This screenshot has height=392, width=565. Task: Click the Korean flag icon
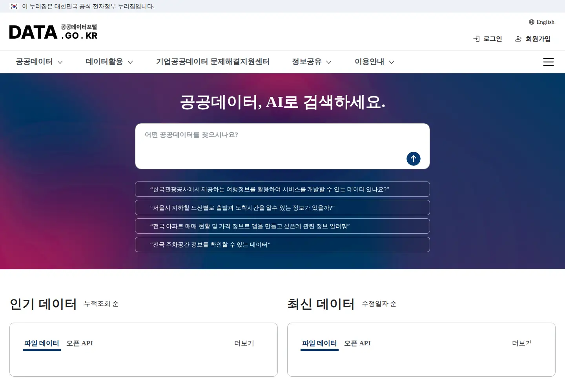pyautogui.click(x=14, y=6)
